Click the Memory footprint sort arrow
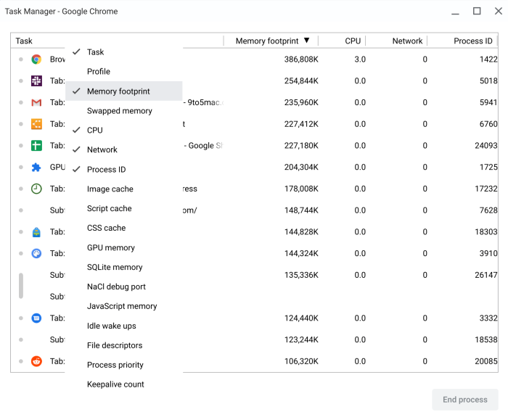This screenshot has width=508, height=420. click(x=307, y=41)
